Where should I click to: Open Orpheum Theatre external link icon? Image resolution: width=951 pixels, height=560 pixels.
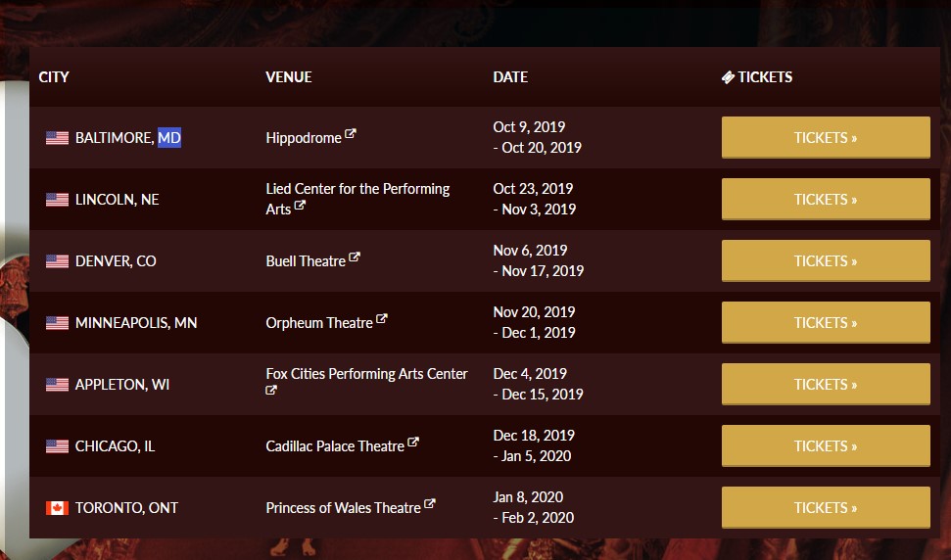point(382,318)
